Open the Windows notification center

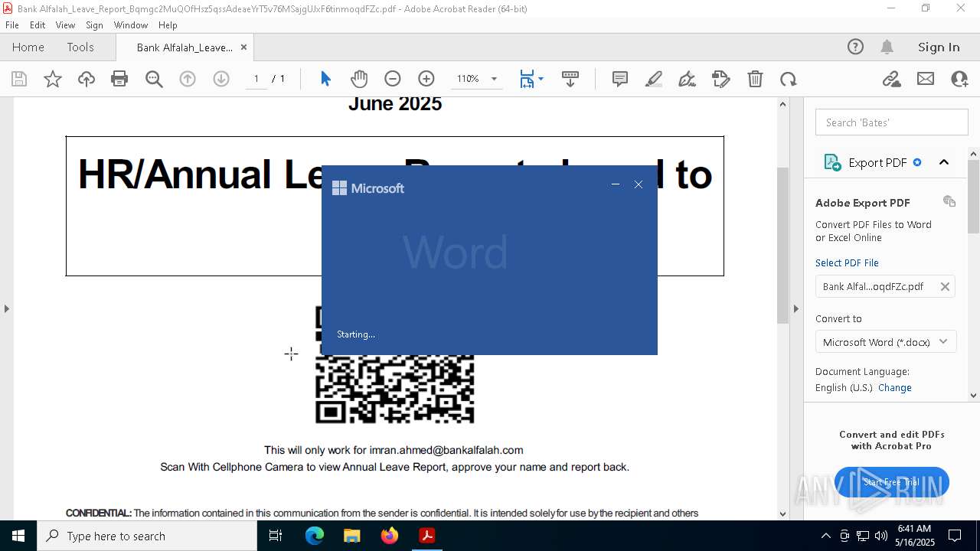click(955, 536)
